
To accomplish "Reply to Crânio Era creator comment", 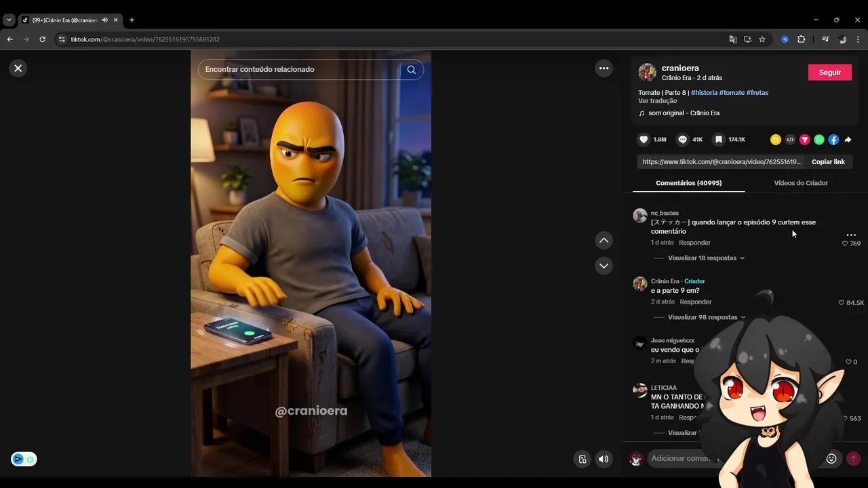I will 696,302.
